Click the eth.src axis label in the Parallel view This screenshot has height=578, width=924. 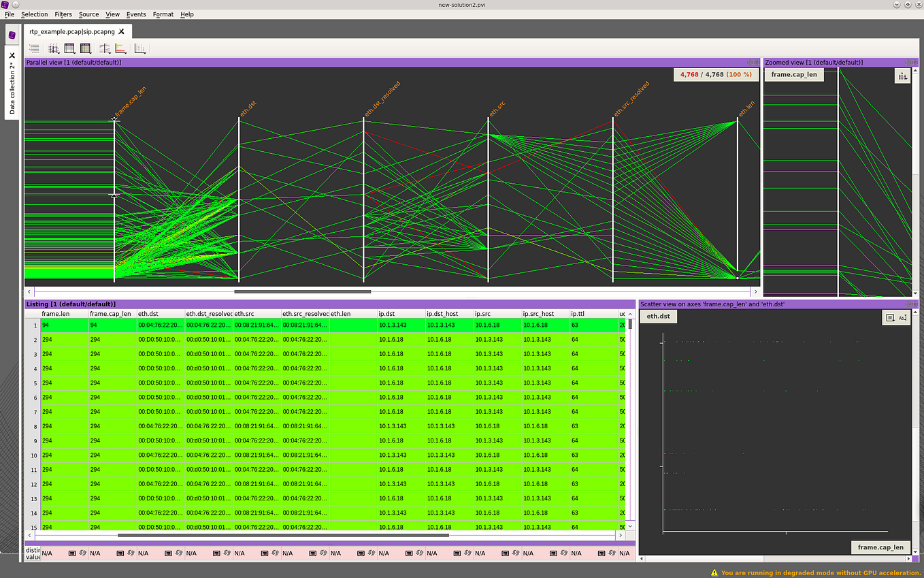pos(498,108)
